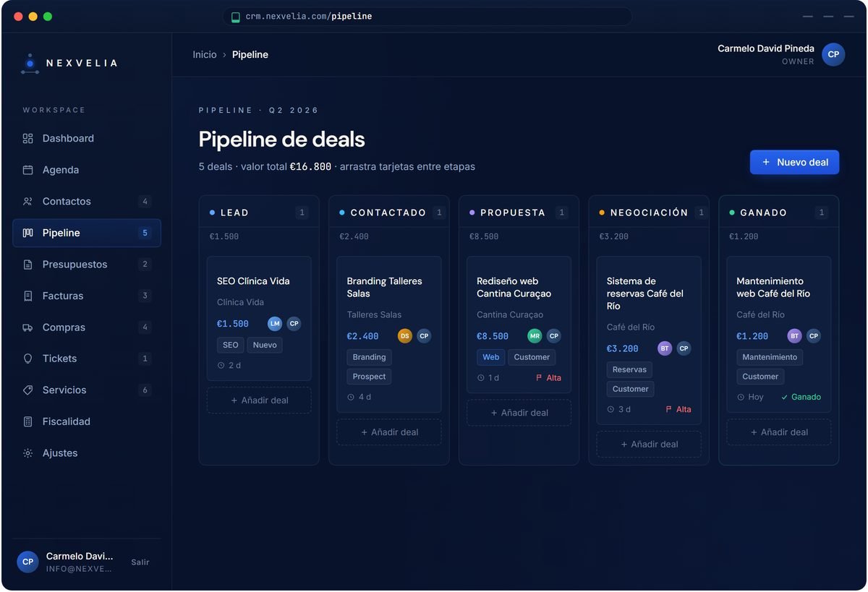Click the Agenda calendar icon
Viewport: 868px width, 592px height.
pyautogui.click(x=27, y=170)
